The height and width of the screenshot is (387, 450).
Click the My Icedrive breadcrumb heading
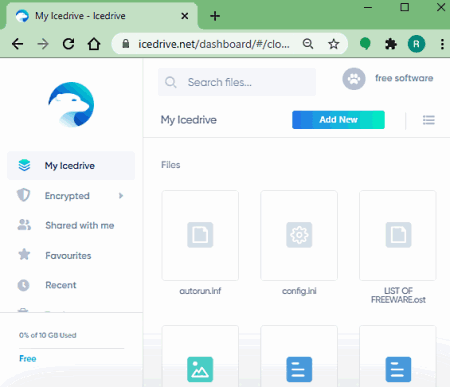[189, 120]
